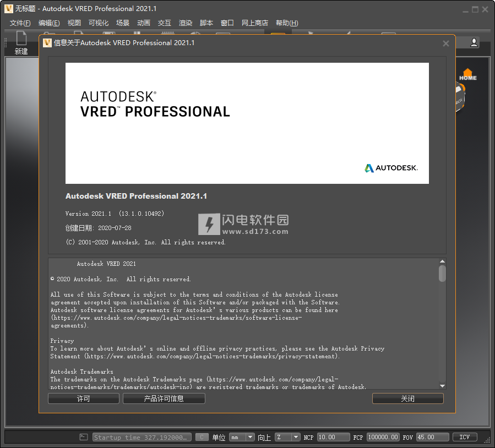Click the license text scrollbar down arrow
The width and height of the screenshot is (495, 448).
tap(442, 386)
